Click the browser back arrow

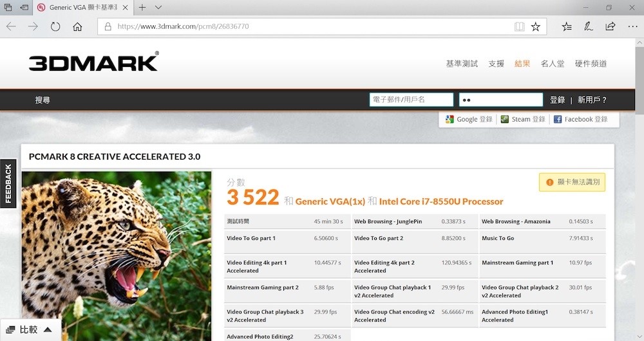click(11, 26)
